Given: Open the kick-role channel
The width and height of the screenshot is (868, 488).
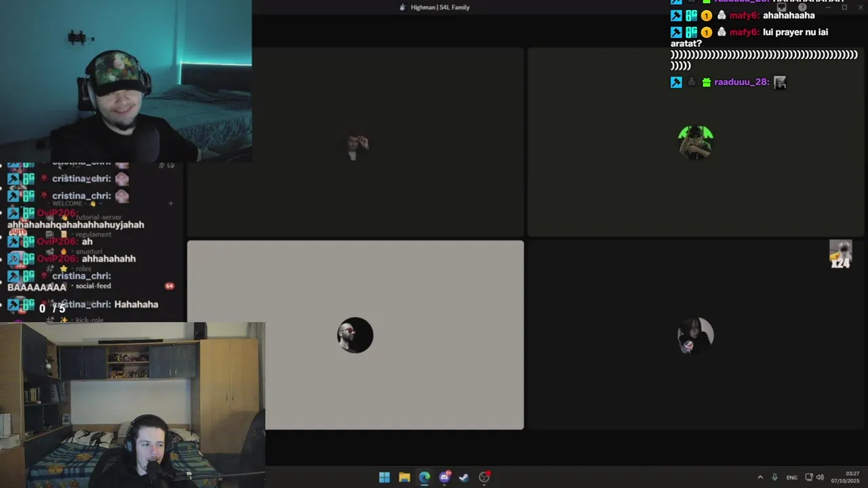Looking at the screenshot, I should coord(90,320).
